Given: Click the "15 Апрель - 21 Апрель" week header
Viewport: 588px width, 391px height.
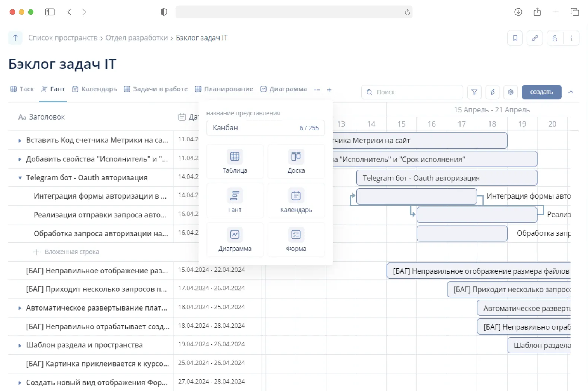Looking at the screenshot, I should (x=492, y=110).
